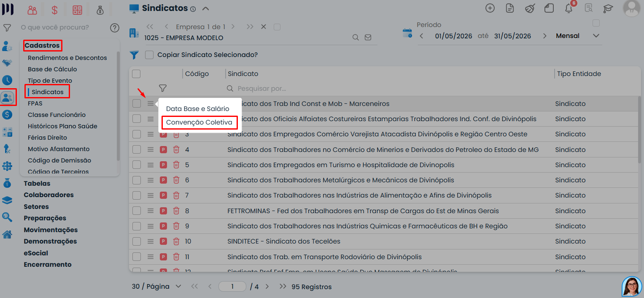
Task: Go to next Empresa arrow
Action: tap(233, 27)
